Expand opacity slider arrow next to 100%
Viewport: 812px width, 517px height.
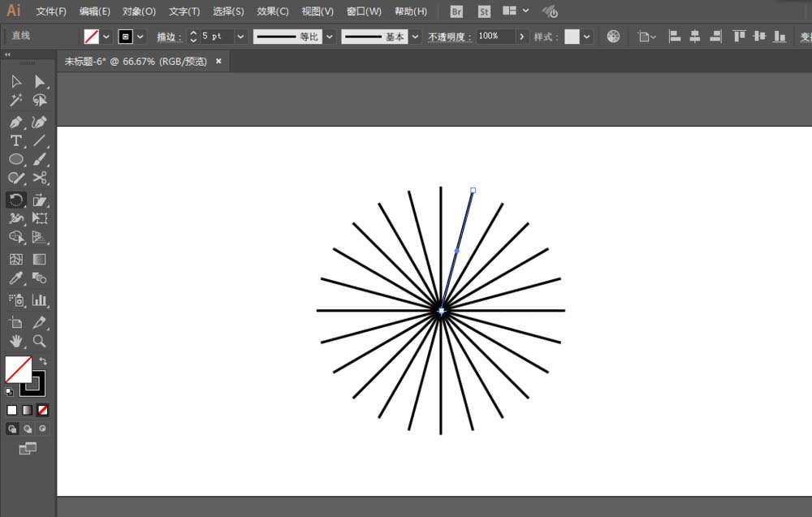pos(521,37)
